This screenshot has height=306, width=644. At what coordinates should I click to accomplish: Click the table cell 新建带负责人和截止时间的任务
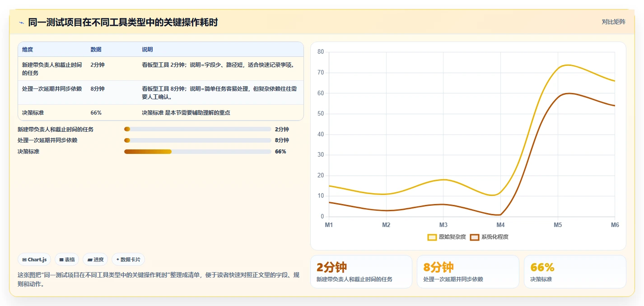(x=52, y=69)
